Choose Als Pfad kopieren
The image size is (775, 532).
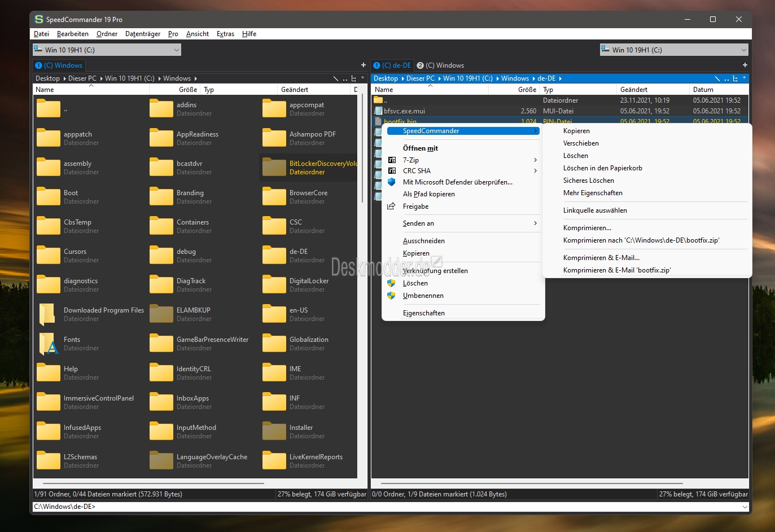(x=429, y=194)
